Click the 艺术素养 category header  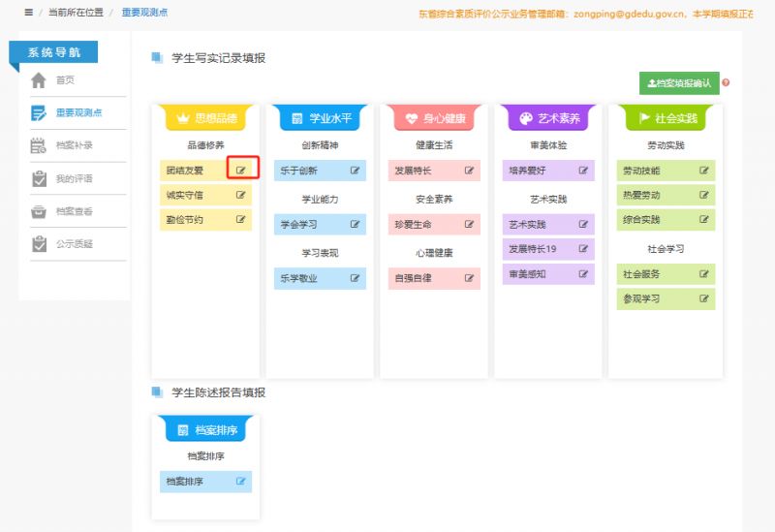(548, 118)
